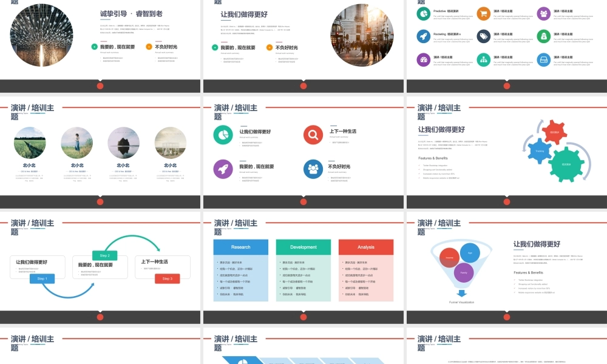The height and width of the screenshot is (364, 607).
Task: Click 让我们做得更好 heading in gears slide
Action: point(441,130)
